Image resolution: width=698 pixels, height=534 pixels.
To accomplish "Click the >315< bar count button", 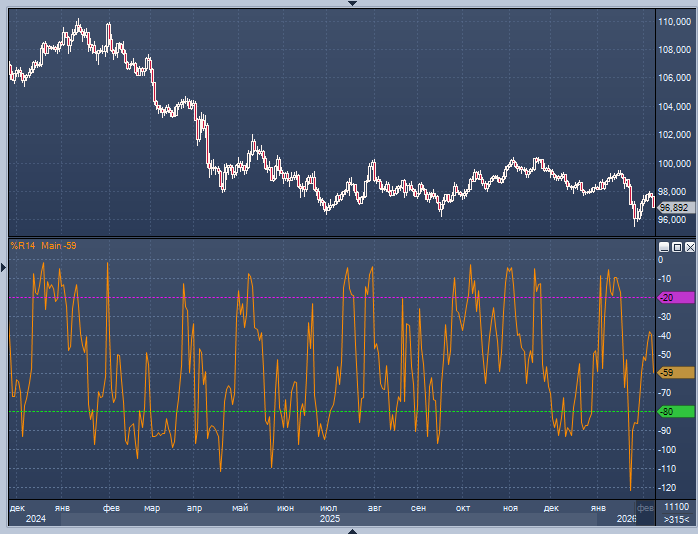I will pyautogui.click(x=676, y=520).
